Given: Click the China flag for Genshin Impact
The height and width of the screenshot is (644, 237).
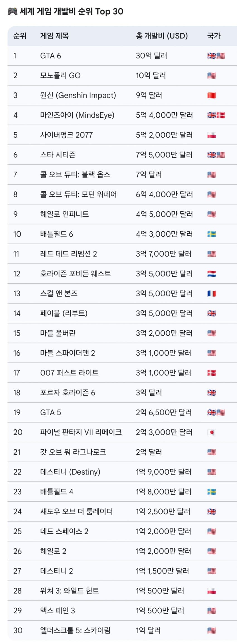Looking at the screenshot, I should (212, 96).
